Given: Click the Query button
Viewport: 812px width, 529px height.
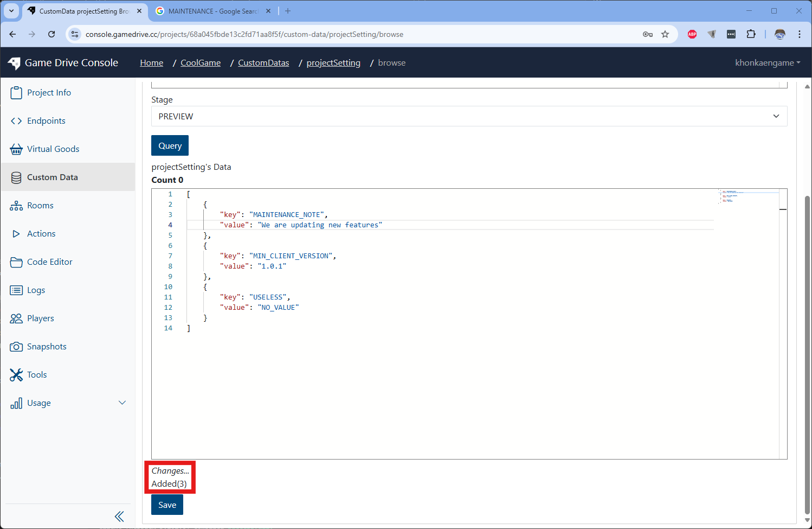Looking at the screenshot, I should click(x=170, y=145).
